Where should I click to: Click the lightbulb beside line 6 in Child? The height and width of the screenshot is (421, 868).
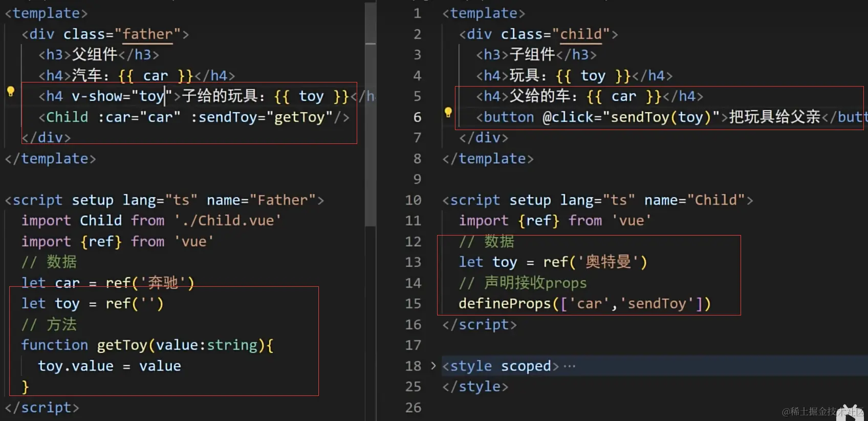(448, 113)
